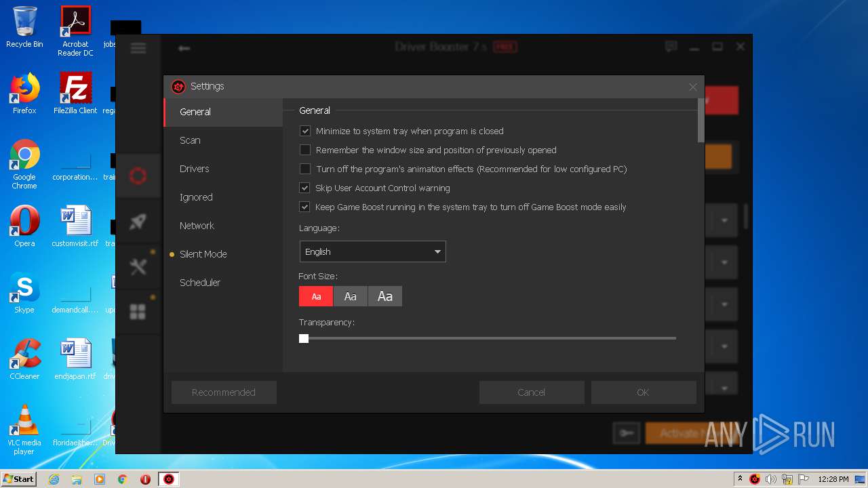Open Driver Booster action center grid icon
The height and width of the screenshot is (488, 868).
138,312
